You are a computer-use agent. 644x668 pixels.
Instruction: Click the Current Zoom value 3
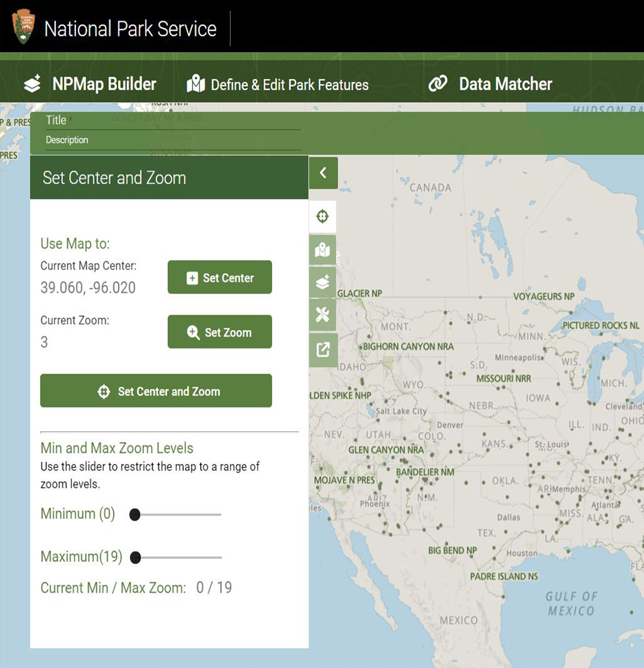click(x=44, y=342)
